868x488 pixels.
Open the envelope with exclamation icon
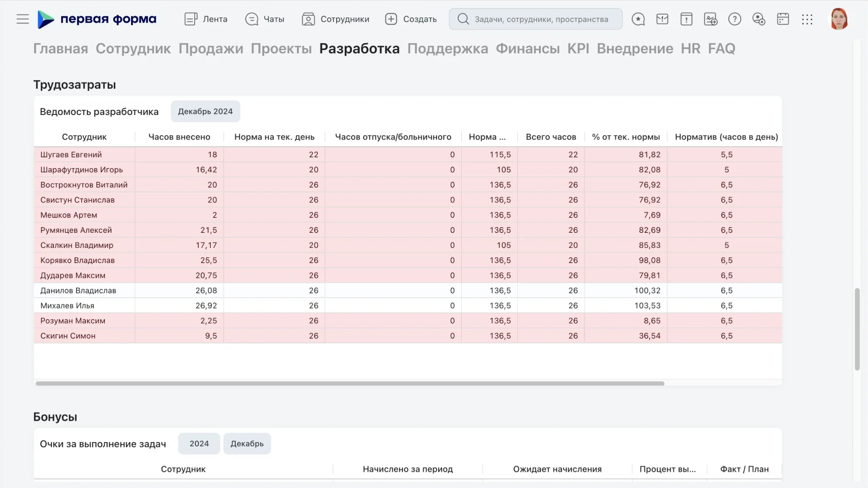coord(662,19)
